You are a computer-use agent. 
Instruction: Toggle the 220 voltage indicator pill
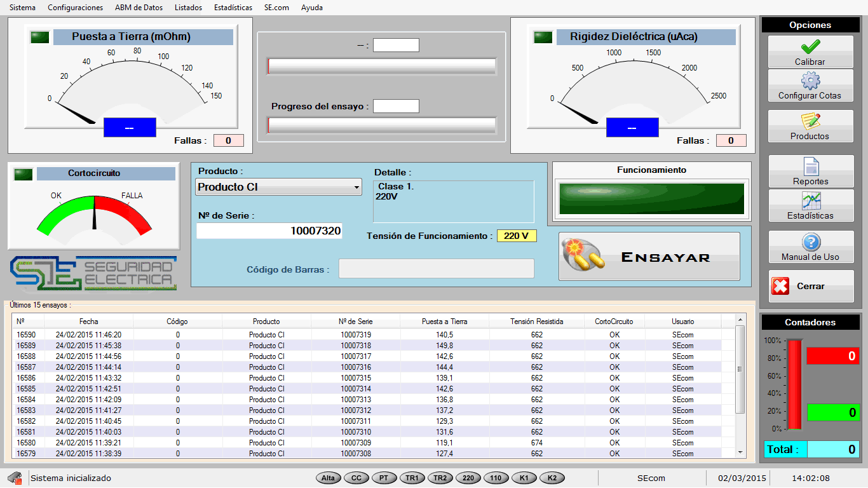(468, 478)
